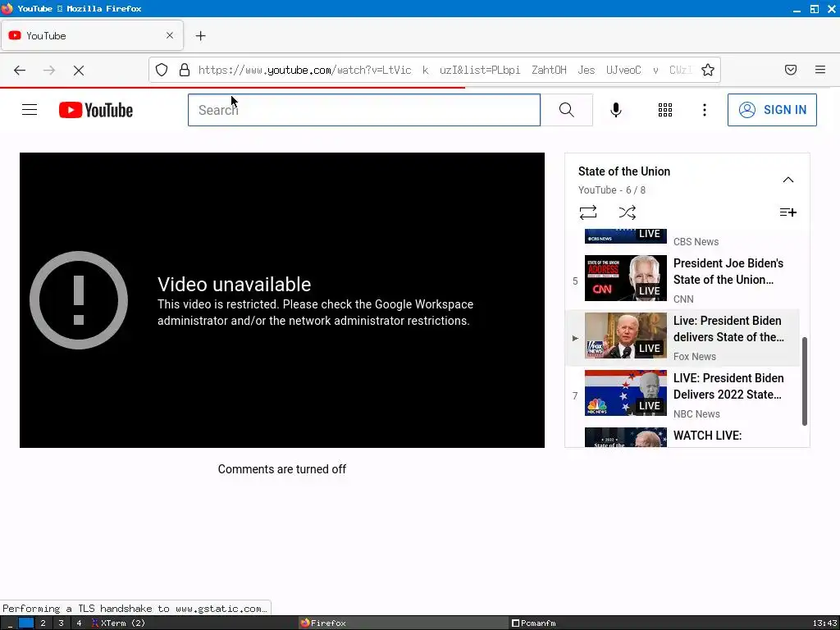Open tracking protection shield icon

tap(162, 71)
